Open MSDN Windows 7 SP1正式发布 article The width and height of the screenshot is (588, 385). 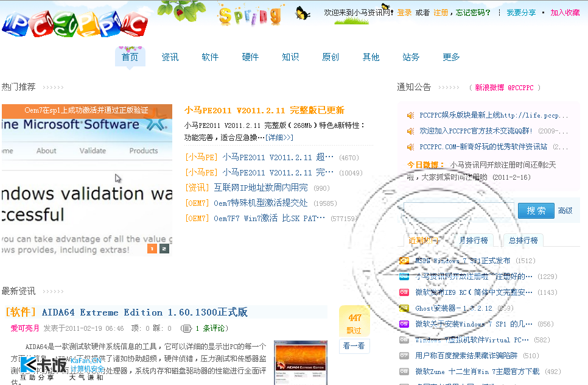[x=463, y=260]
